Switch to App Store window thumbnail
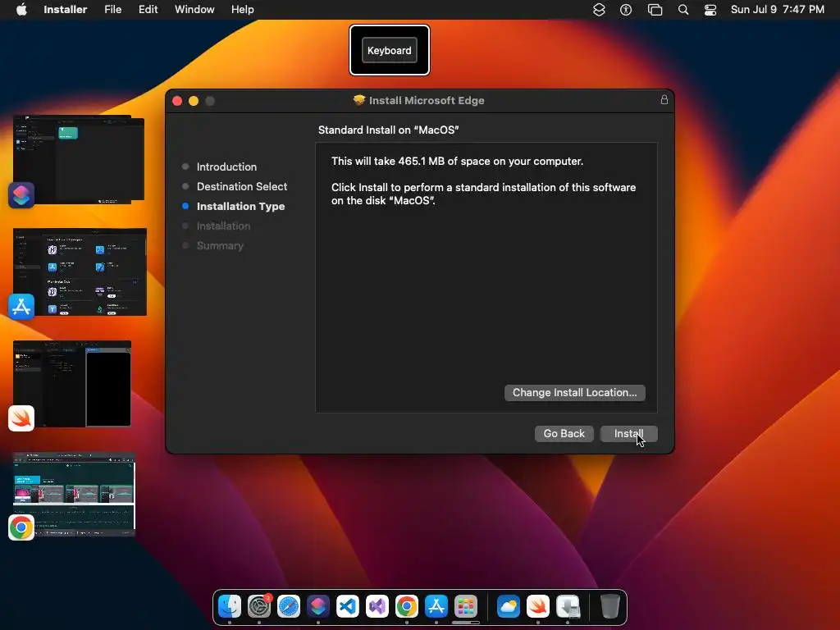 pyautogui.click(x=80, y=272)
